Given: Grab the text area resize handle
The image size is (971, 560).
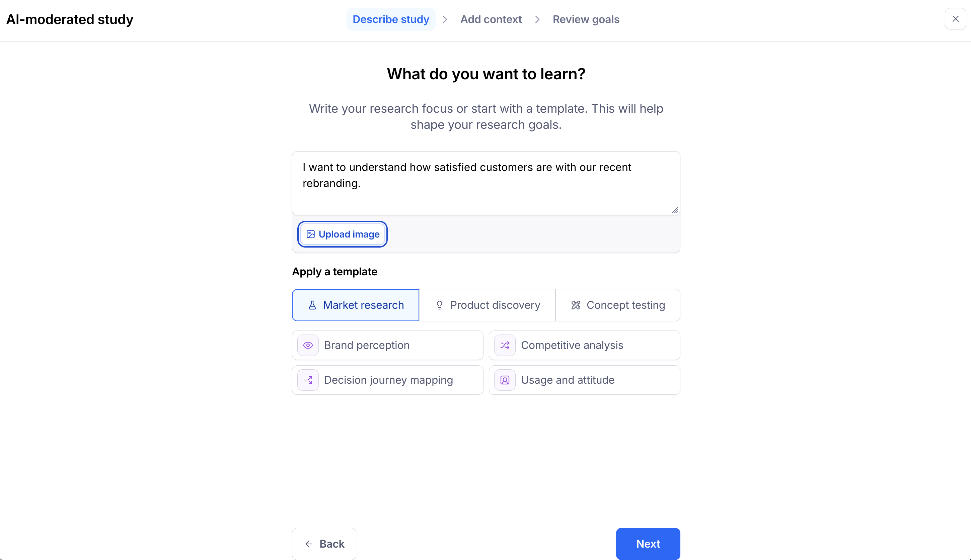Looking at the screenshot, I should (675, 210).
